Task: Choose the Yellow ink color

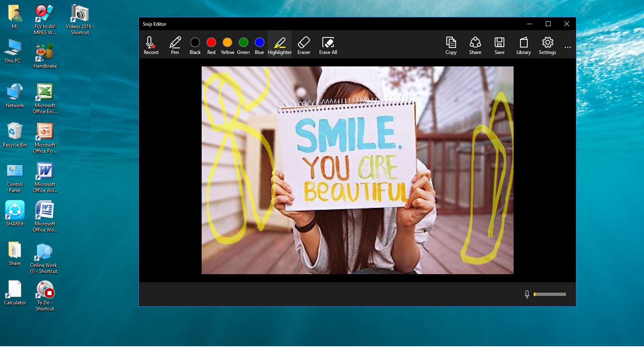Action: (227, 45)
